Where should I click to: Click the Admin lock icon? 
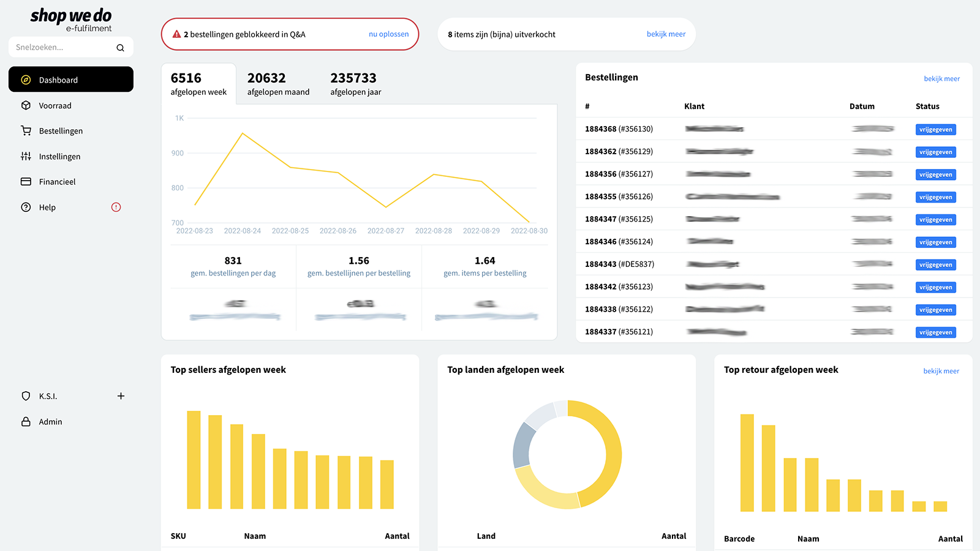coord(26,422)
